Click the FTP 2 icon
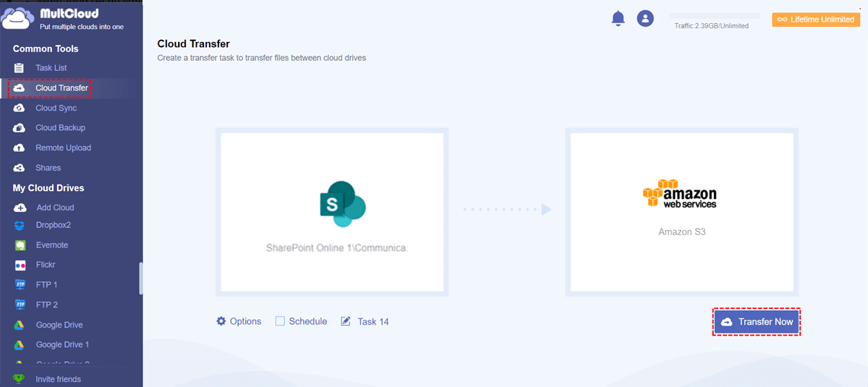 pyautogui.click(x=20, y=305)
